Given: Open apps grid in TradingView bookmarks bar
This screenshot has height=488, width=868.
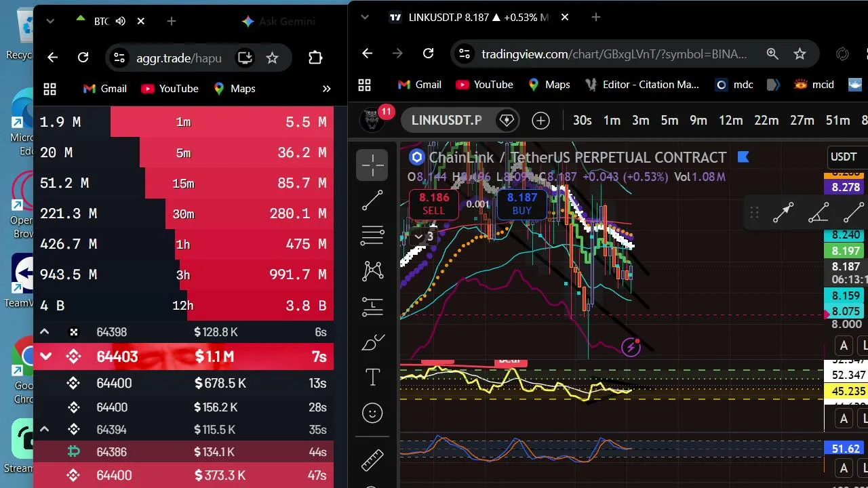Looking at the screenshot, I should tap(364, 85).
